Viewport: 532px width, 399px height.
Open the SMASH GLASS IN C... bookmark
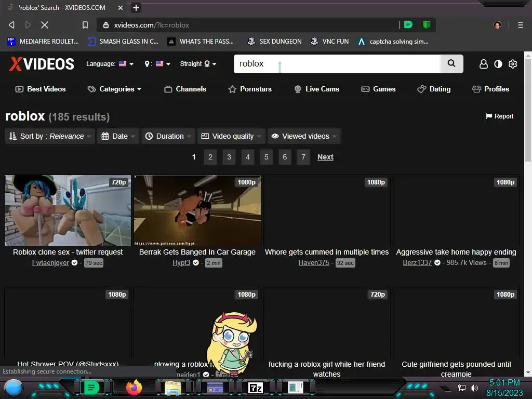coord(123,42)
